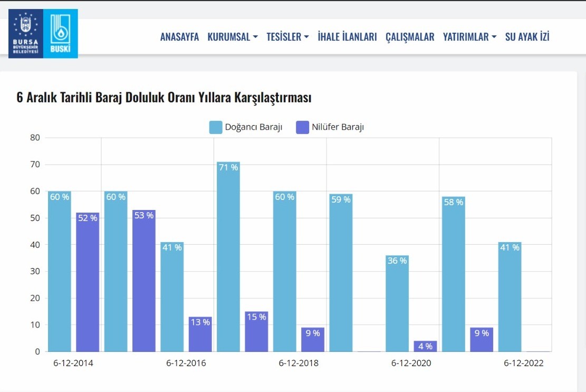586x392 pixels.
Task: Select the 36 % Doğancı bar
Action: (x=397, y=304)
